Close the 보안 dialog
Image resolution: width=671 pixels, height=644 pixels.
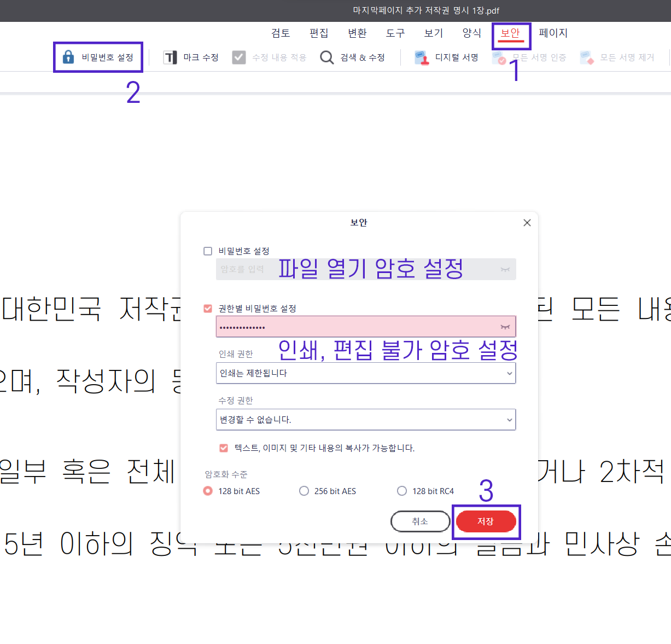(x=527, y=223)
